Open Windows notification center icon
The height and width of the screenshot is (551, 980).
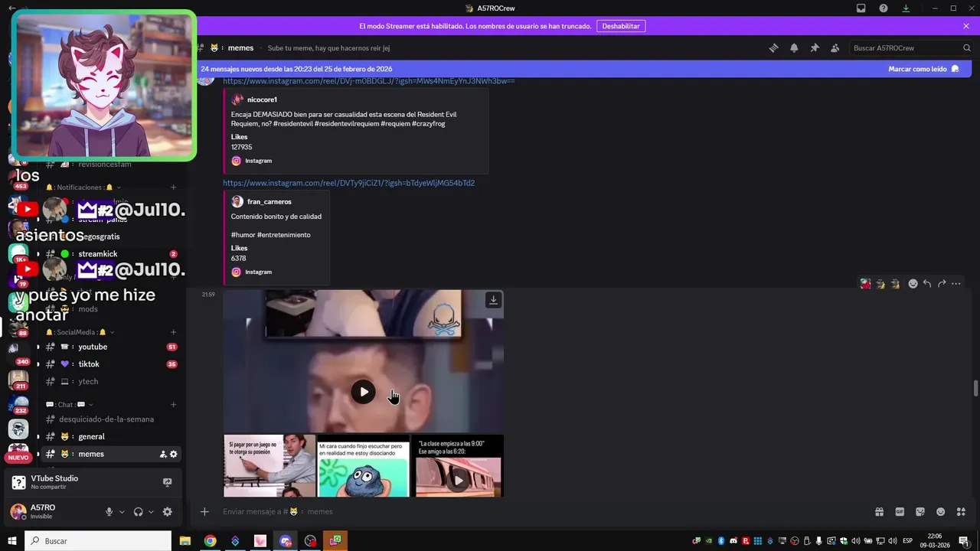964,541
